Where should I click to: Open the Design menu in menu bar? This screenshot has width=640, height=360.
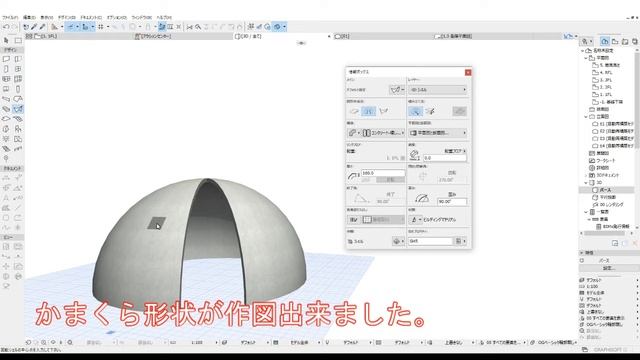(x=67, y=18)
